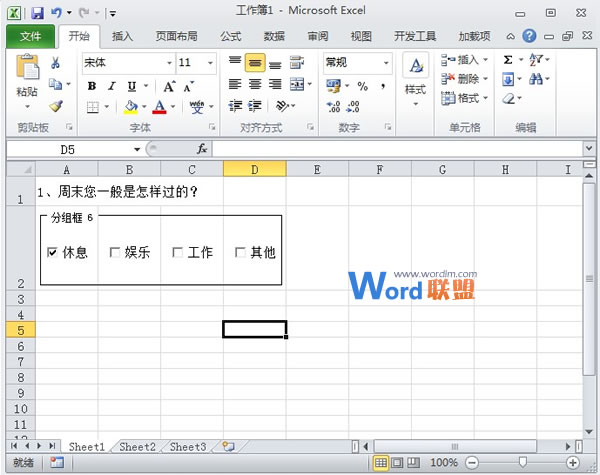
Task: Check the 娱乐 checkbox
Action: (115, 253)
